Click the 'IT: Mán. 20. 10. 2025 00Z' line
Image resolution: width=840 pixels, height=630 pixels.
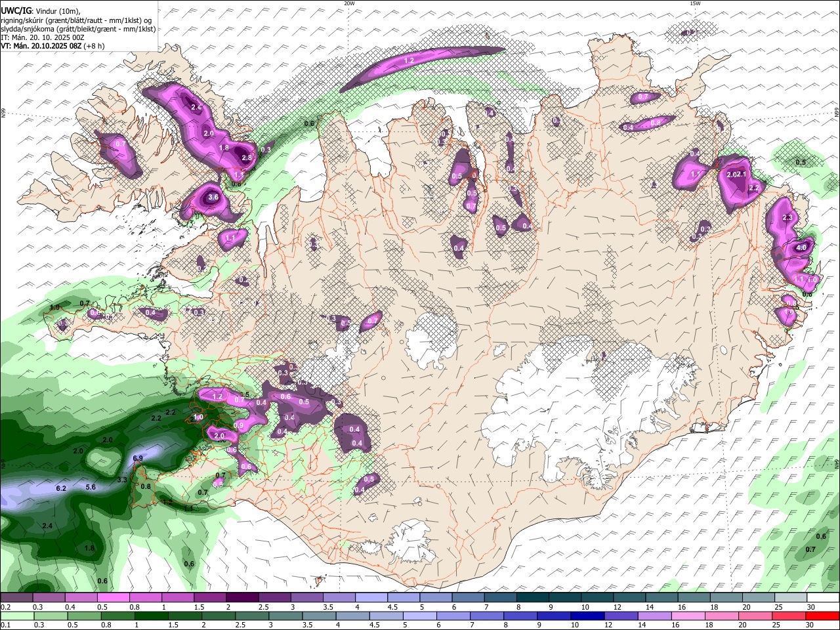(x=43, y=37)
